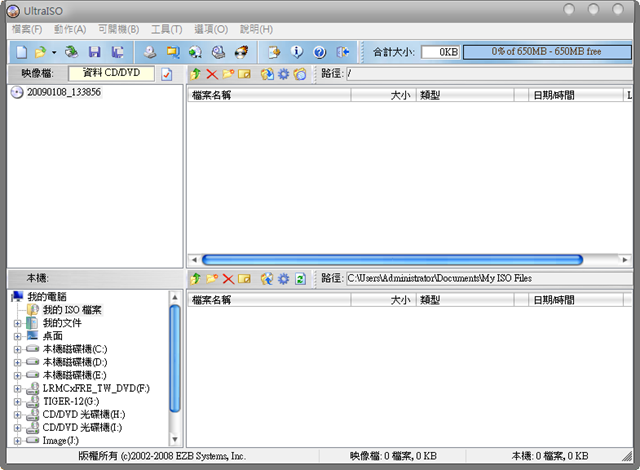Open the 可開機(B) menu
The width and height of the screenshot is (640, 470).
(119, 29)
